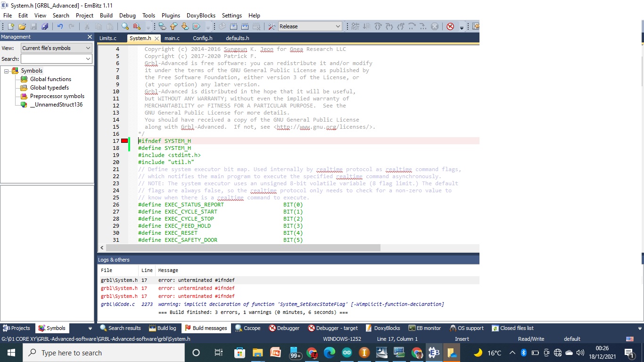This screenshot has height=362, width=644.
Task: Click the yellow up-arrow jump icon
Action: pos(173,26)
